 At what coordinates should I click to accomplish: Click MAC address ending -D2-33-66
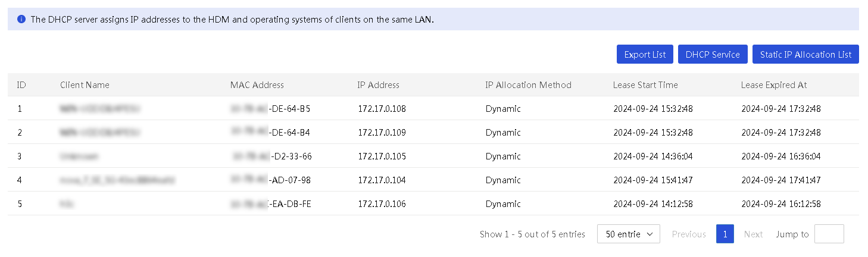[x=271, y=156]
